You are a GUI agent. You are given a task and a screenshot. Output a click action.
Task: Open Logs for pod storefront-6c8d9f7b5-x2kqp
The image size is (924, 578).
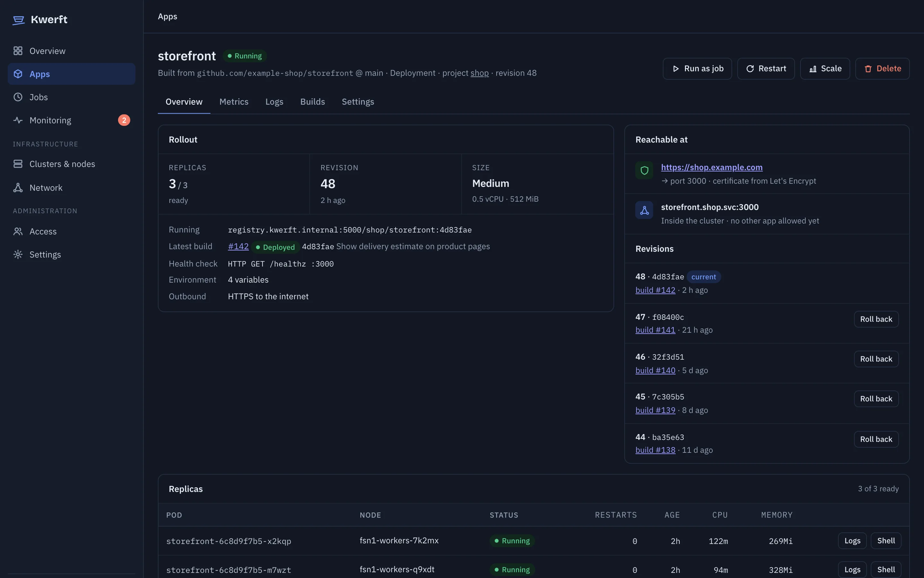click(852, 541)
